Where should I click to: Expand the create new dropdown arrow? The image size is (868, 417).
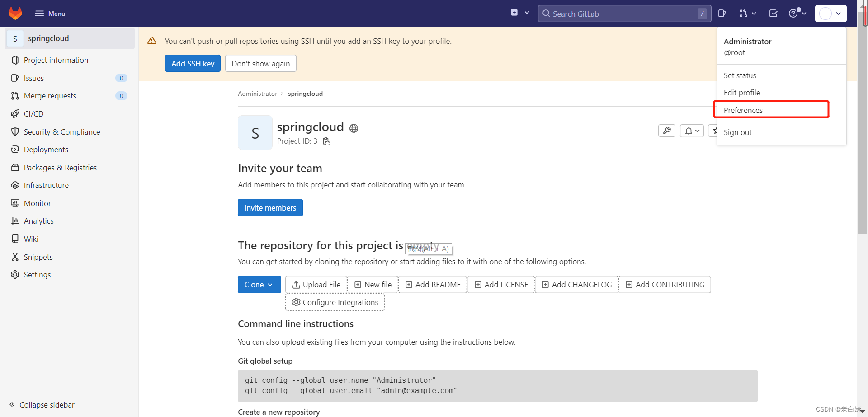(527, 13)
